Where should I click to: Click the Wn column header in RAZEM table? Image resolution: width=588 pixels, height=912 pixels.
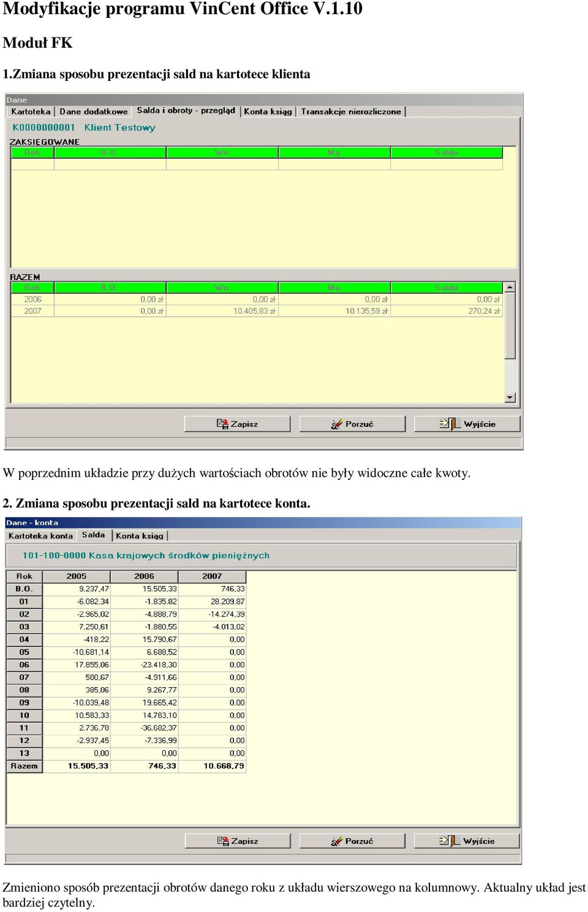tap(222, 287)
